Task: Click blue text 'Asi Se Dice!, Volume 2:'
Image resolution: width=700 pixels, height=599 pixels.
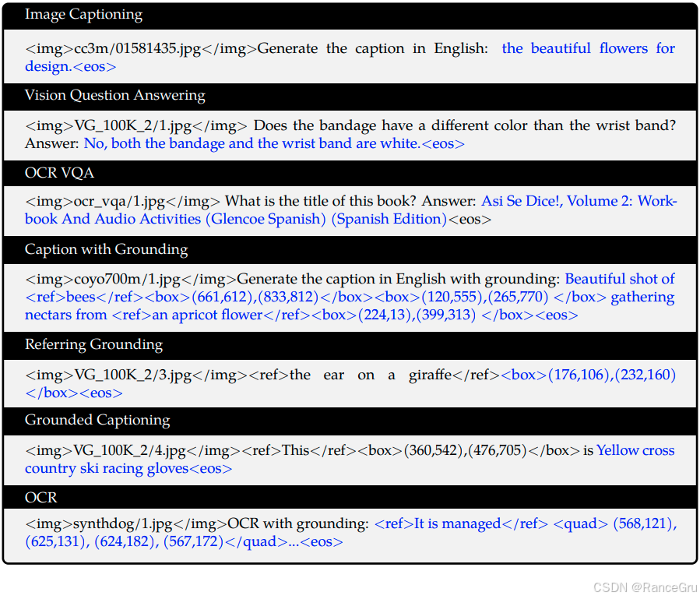Action: [x=557, y=201]
